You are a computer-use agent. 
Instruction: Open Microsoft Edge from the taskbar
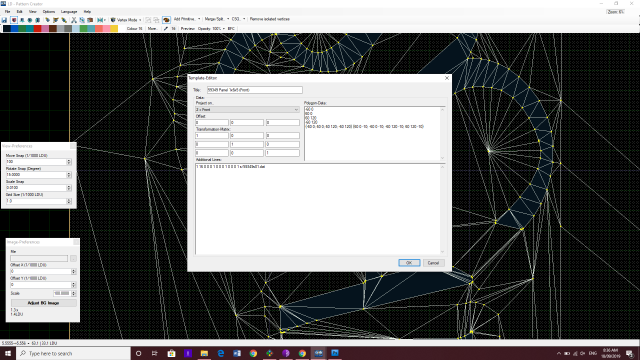(220, 353)
